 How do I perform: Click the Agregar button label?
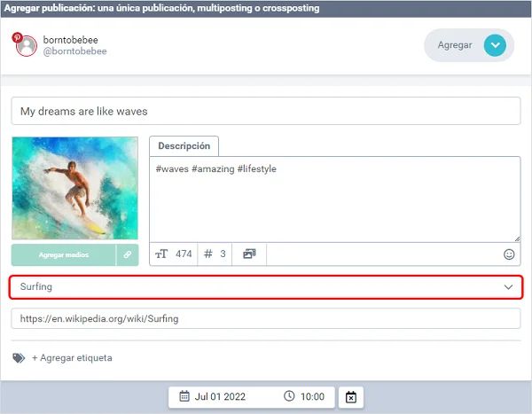coord(455,45)
